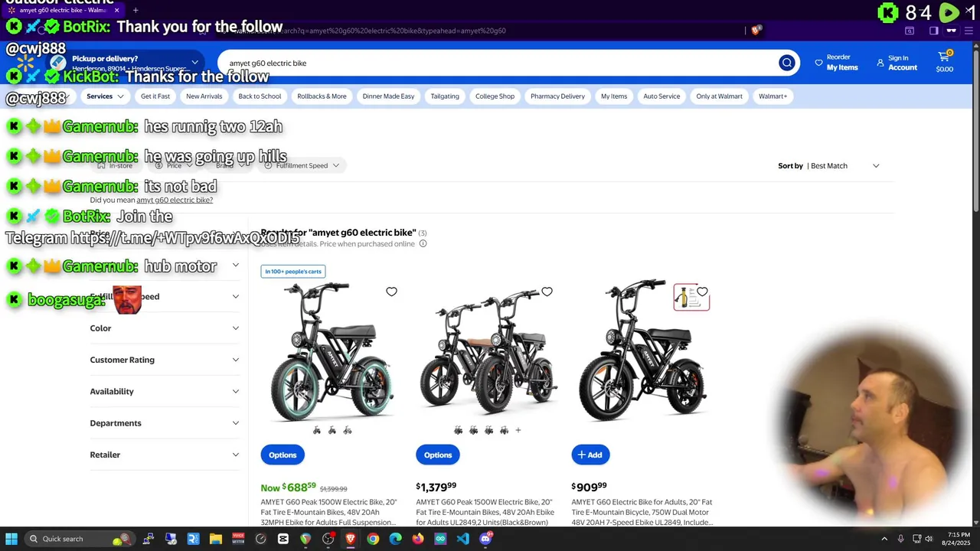The image size is (980, 551).
Task: Open Get it Fast category
Action: pos(155,96)
